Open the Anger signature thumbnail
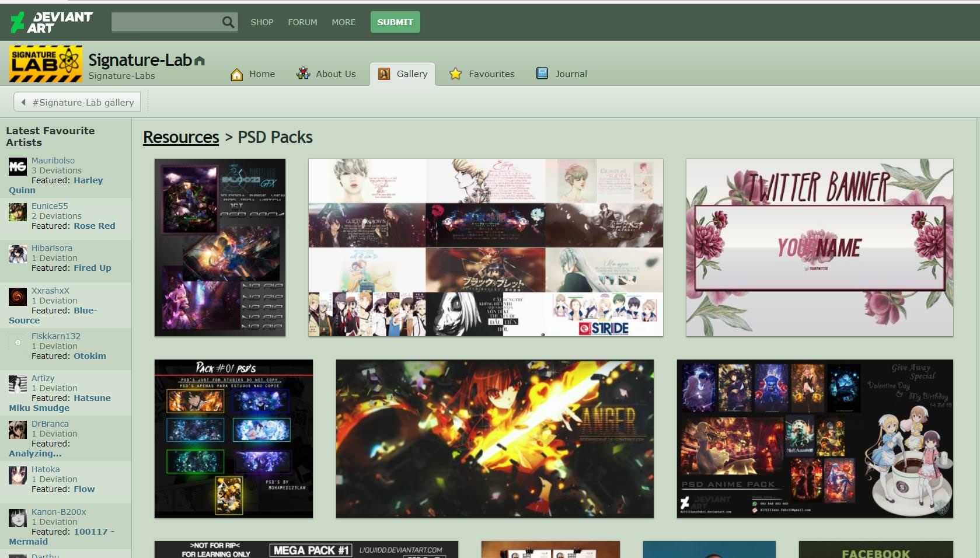Viewport: 980px width, 558px height. pyautogui.click(x=494, y=438)
